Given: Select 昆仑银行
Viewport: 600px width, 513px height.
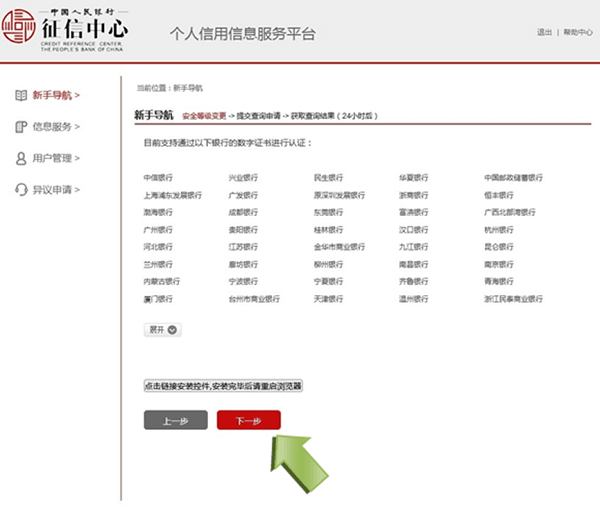Looking at the screenshot, I should 499,247.
